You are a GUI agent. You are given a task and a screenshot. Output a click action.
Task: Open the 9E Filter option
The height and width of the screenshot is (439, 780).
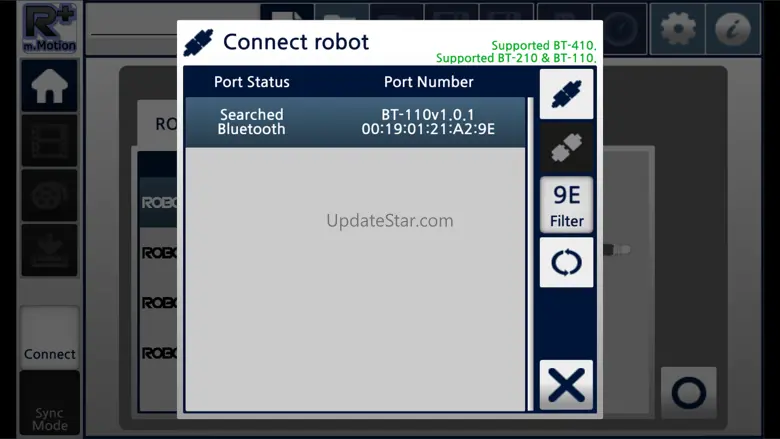[x=566, y=205]
